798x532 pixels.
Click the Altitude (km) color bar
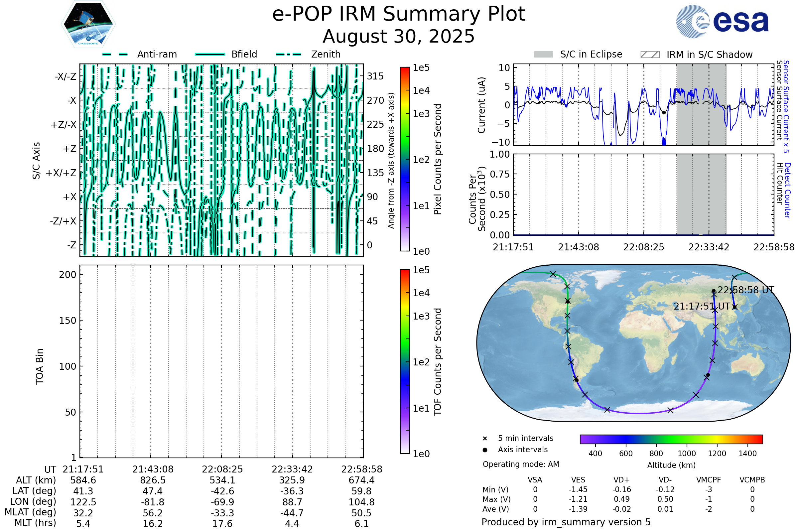click(x=671, y=439)
